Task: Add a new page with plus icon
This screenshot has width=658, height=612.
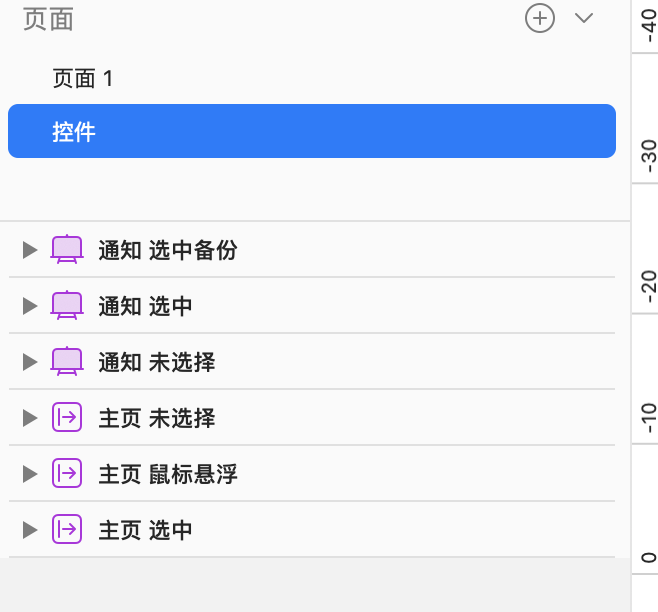Action: click(540, 18)
